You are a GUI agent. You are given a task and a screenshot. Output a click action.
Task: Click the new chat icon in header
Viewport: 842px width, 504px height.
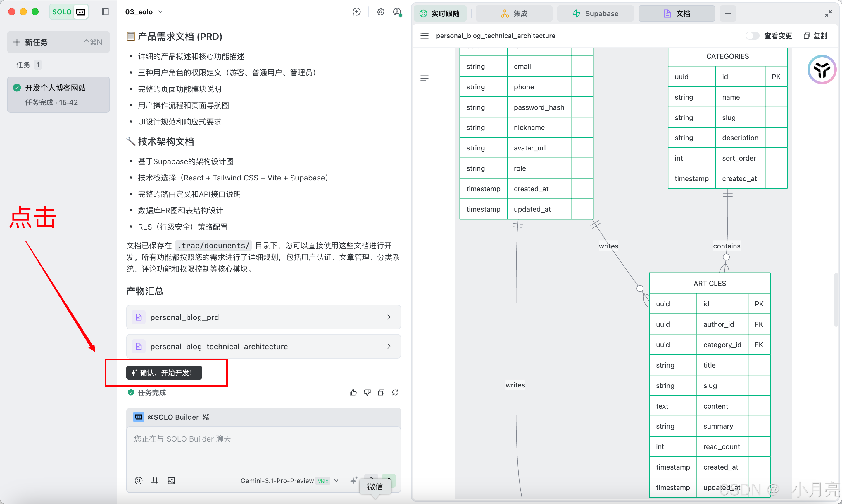click(x=356, y=12)
